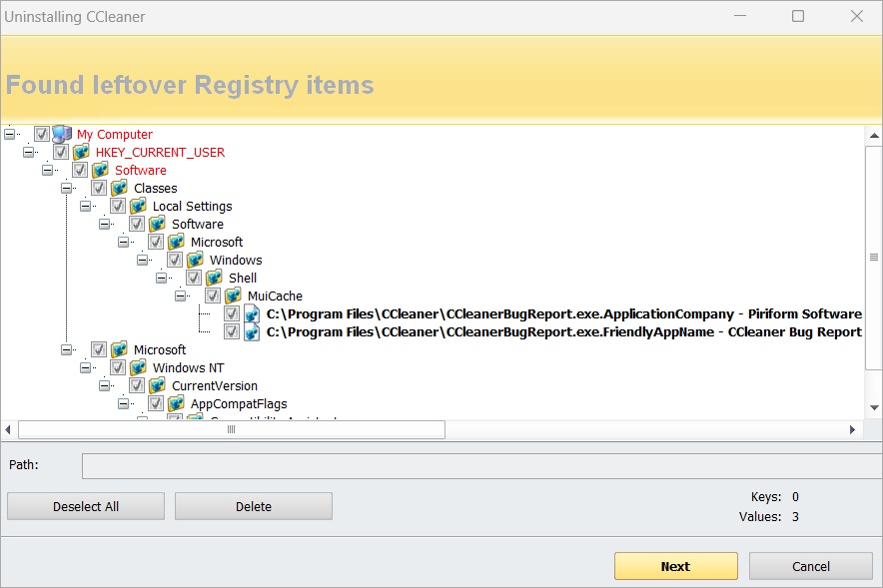
Task: Click the ApplicationCompany registry value icon
Action: (252, 314)
